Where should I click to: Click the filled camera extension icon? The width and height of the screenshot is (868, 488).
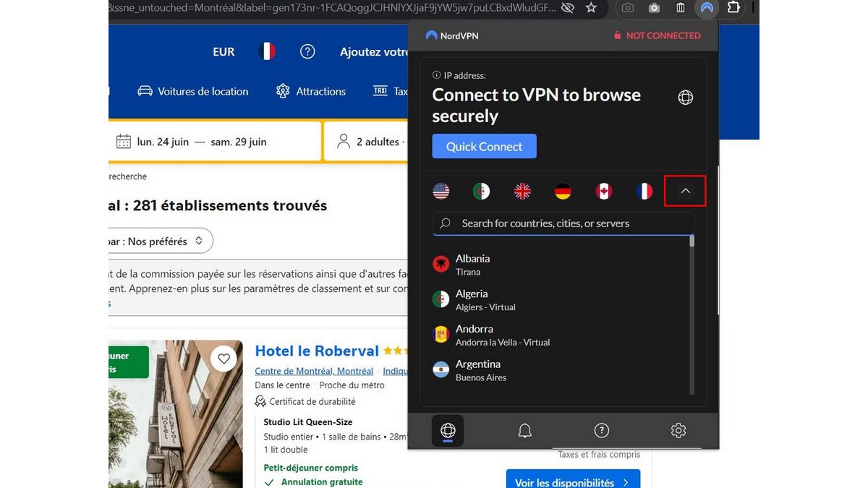click(654, 8)
